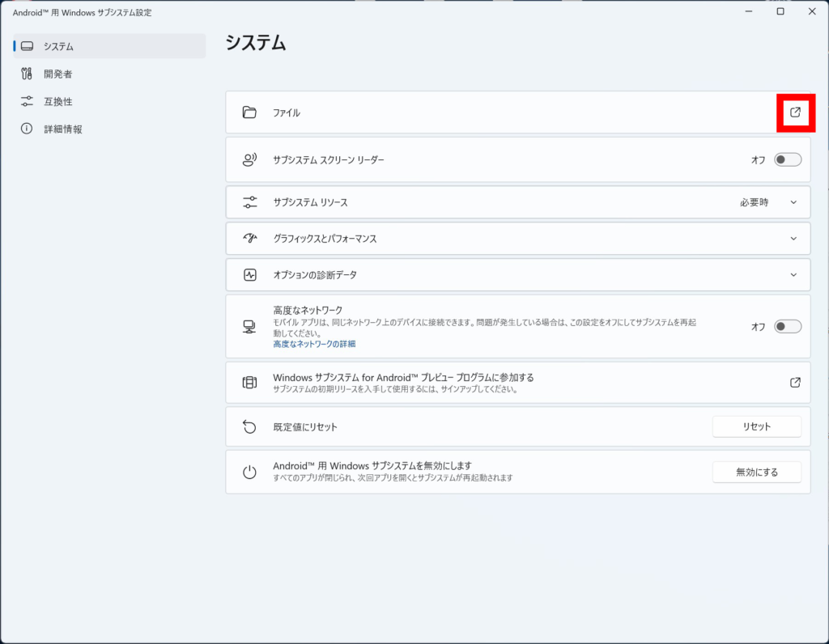This screenshot has height=644, width=829.
Task: Click the サブシステム リソース label
Action: [310, 202]
